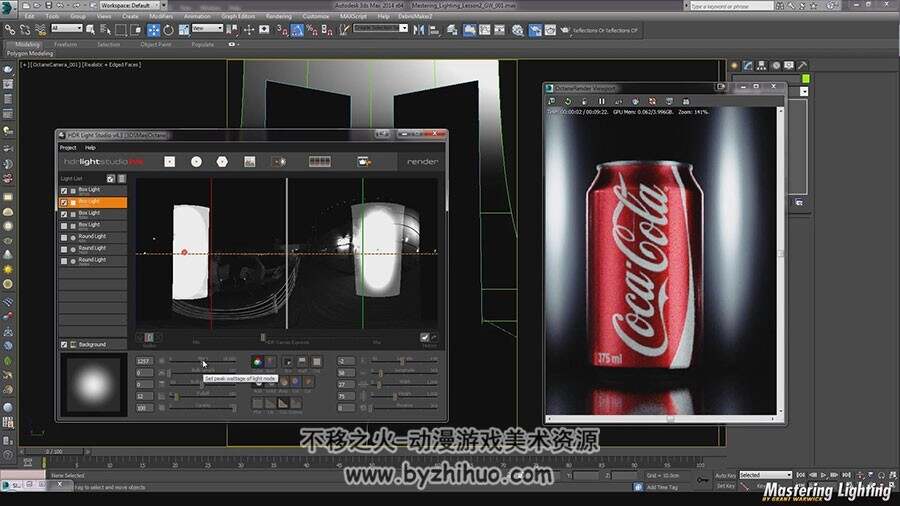
Task: Enable the first Round Light checkbox
Action: coord(64,238)
